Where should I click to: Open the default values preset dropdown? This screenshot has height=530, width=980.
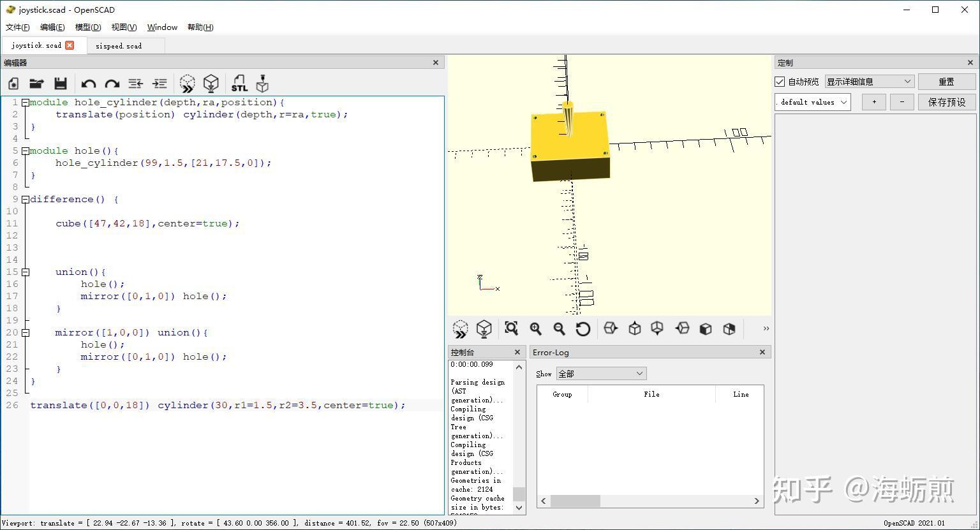coord(812,102)
